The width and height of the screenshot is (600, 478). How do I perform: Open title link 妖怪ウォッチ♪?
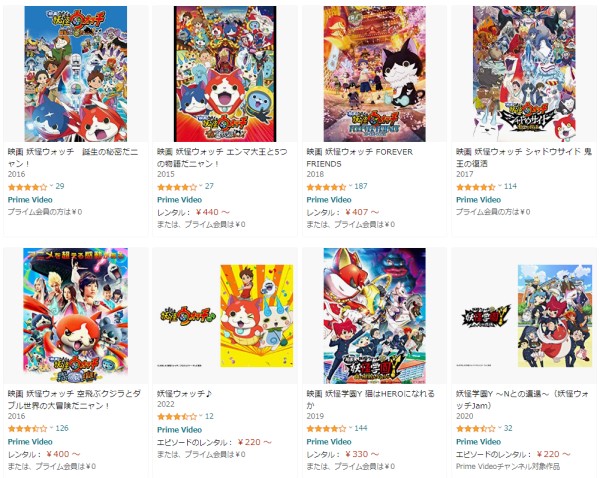(184, 393)
